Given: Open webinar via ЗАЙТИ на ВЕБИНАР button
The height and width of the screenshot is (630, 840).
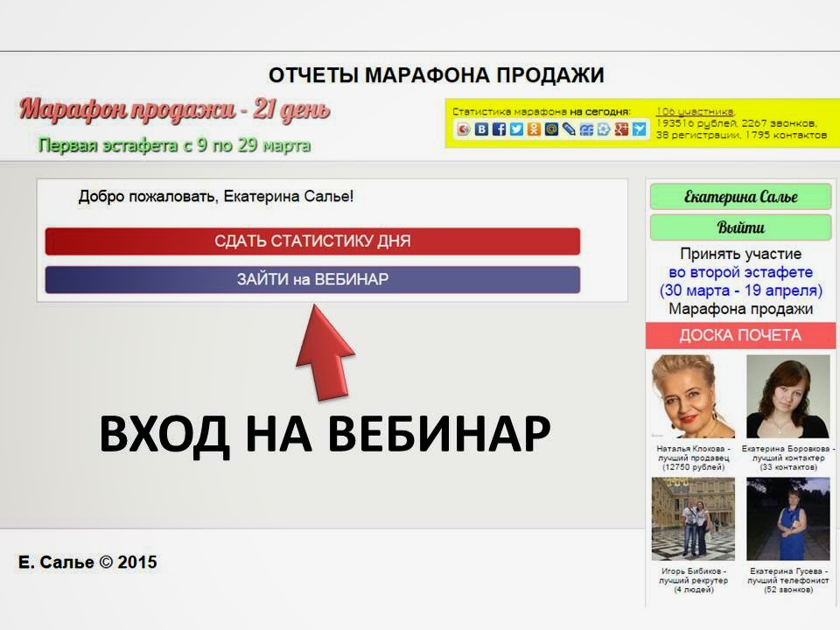Looking at the screenshot, I should pyautogui.click(x=312, y=280).
